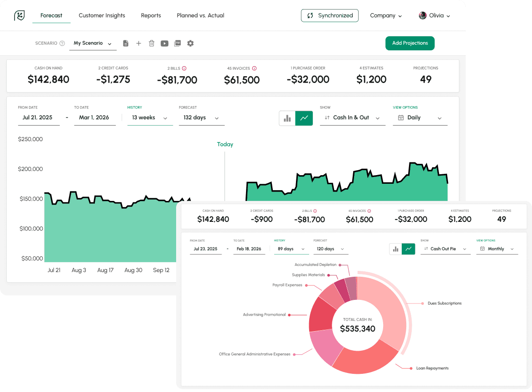Click the Add Projections button
The height and width of the screenshot is (392, 532).
(410, 43)
